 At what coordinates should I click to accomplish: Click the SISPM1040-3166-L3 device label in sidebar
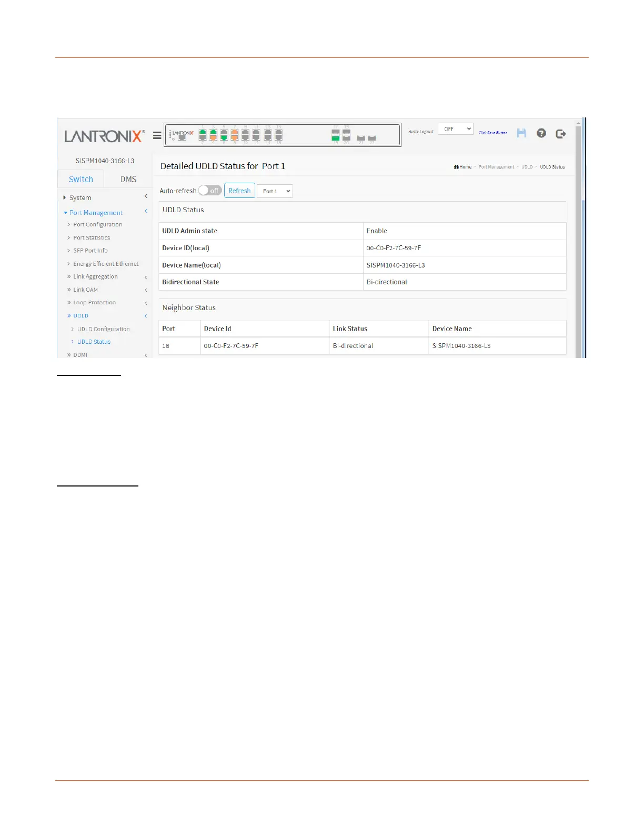tap(105, 161)
